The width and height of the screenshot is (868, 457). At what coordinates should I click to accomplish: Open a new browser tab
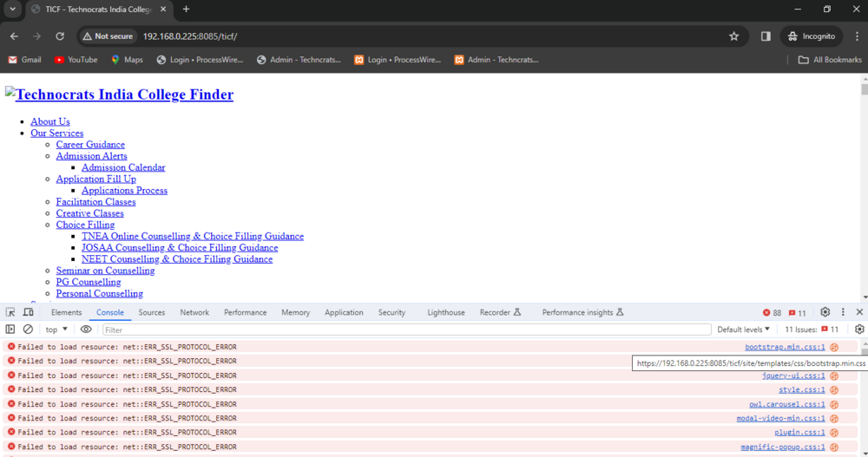click(186, 10)
